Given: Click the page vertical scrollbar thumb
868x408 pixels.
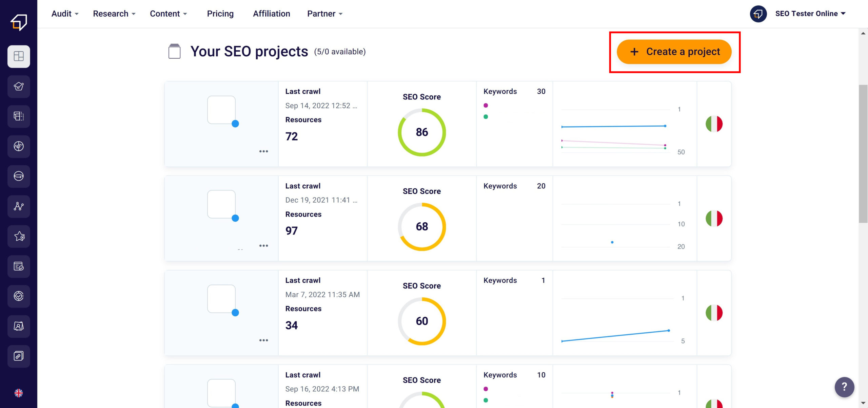Looking at the screenshot, I should [863, 153].
